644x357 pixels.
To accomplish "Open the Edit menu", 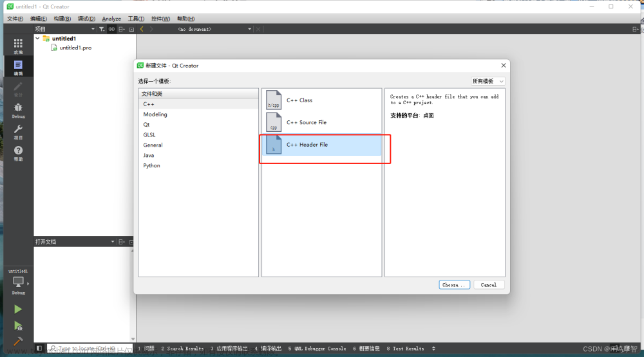I will (39, 19).
